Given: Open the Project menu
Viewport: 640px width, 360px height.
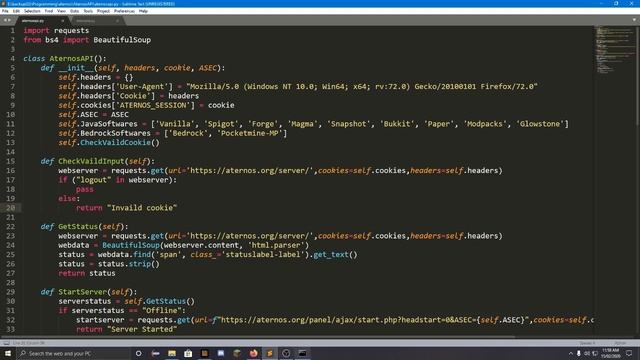Looking at the screenshot, I should tap(103, 11).
